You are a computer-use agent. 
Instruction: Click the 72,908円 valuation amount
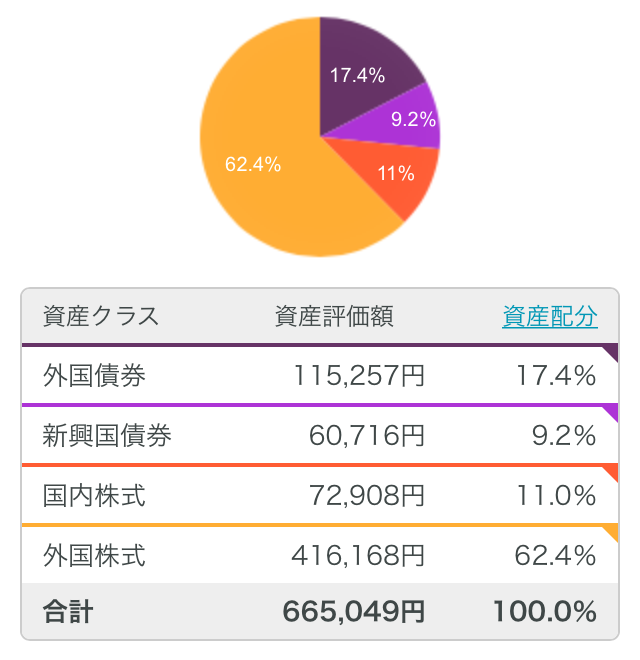(x=366, y=494)
